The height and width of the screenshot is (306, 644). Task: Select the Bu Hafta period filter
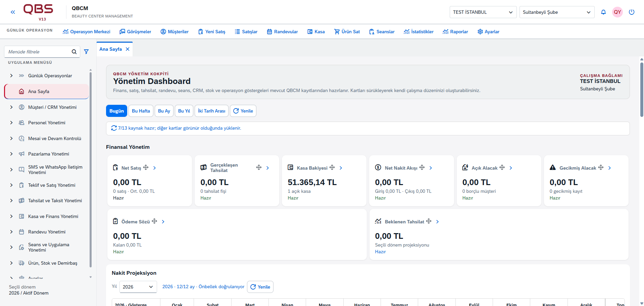141,111
